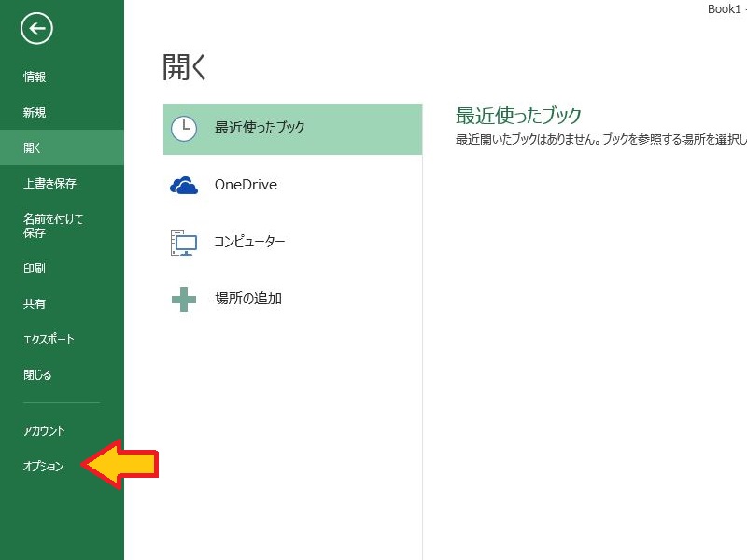Open the 共有 sharing page
Viewport: 747px width, 560px height.
[35, 304]
